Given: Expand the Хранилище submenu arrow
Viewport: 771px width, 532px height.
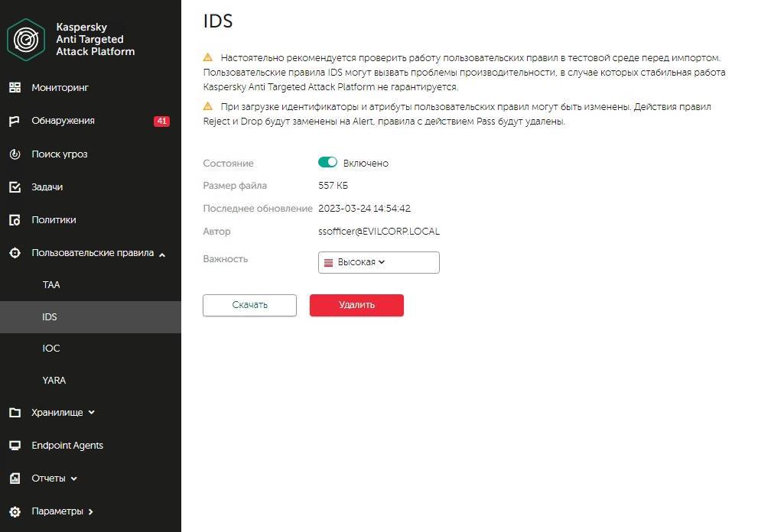Looking at the screenshot, I should click(x=92, y=413).
